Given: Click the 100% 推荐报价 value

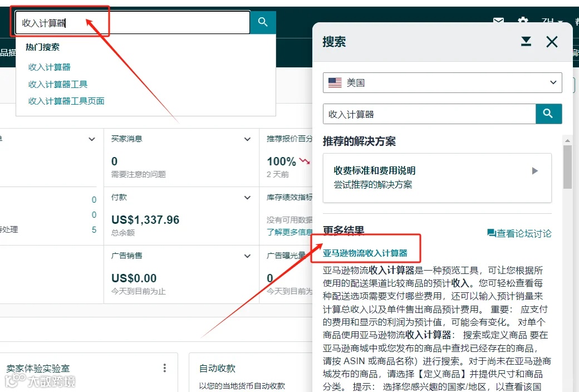Looking at the screenshot, I should (281, 161).
